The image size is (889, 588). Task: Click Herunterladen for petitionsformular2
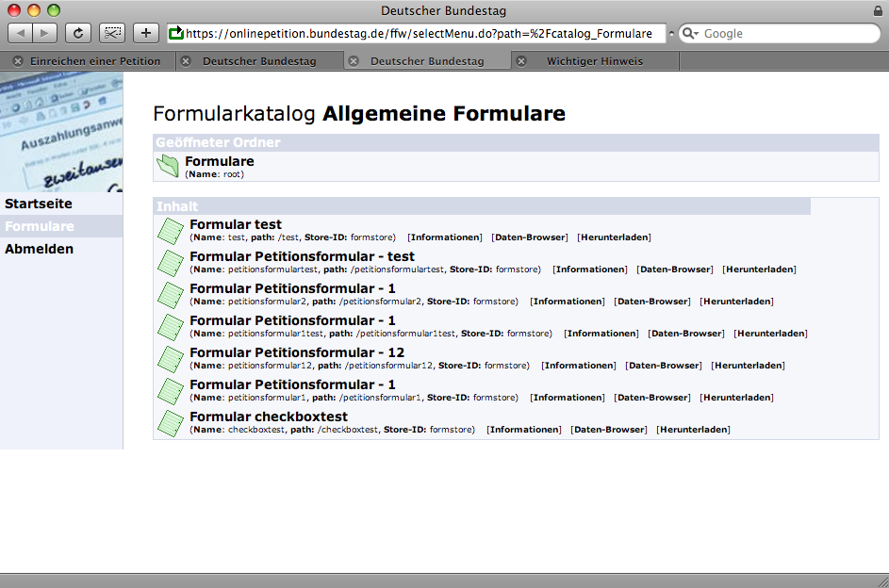736,302
